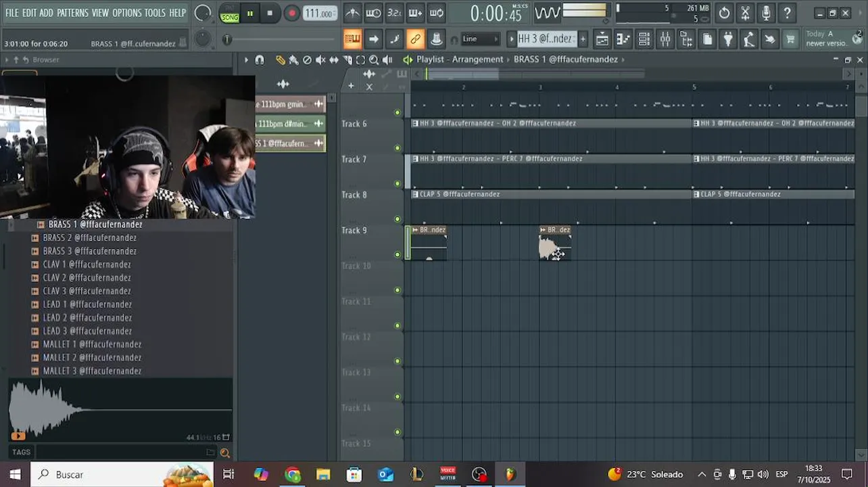The image size is (868, 487).
Task: Open the project picker pages icon
Action: point(707,39)
